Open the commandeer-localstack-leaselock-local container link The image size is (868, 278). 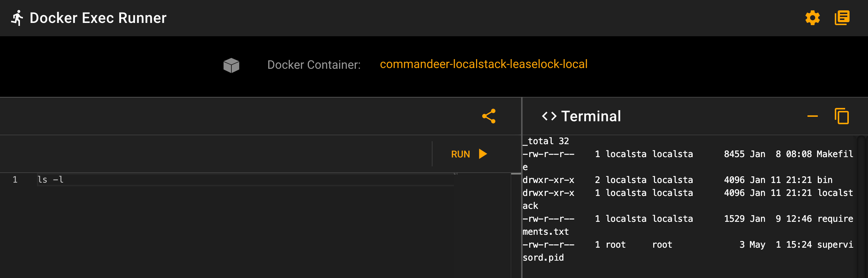pyautogui.click(x=483, y=64)
